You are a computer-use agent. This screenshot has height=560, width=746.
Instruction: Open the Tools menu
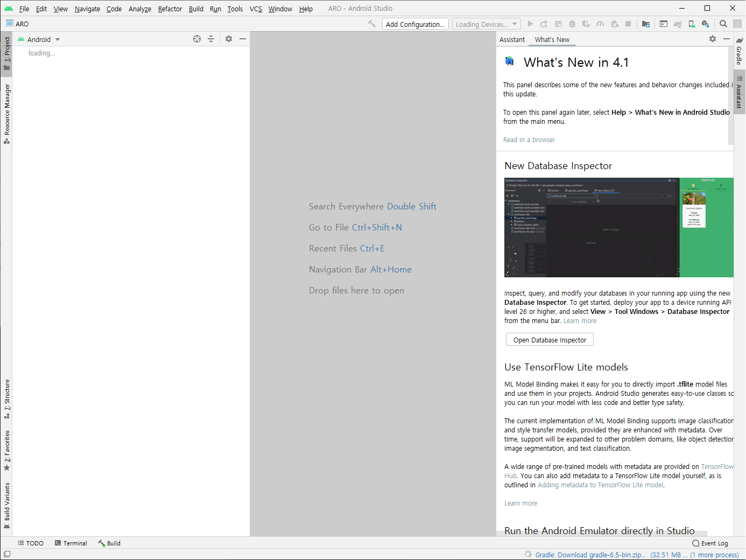[235, 9]
